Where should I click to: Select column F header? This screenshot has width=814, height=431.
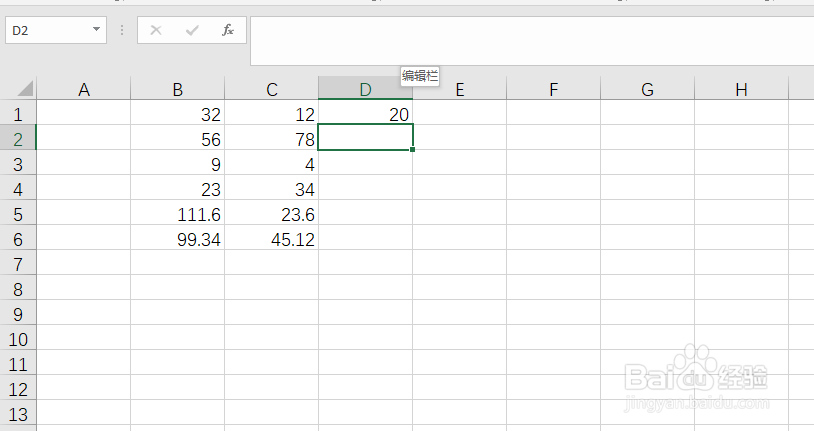(x=553, y=88)
